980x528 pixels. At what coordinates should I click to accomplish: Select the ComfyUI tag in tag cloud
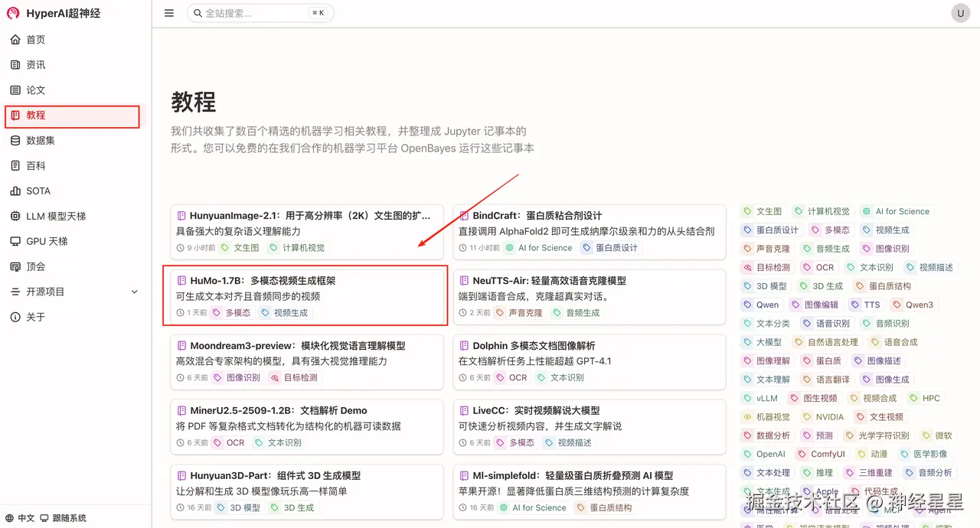822,455
